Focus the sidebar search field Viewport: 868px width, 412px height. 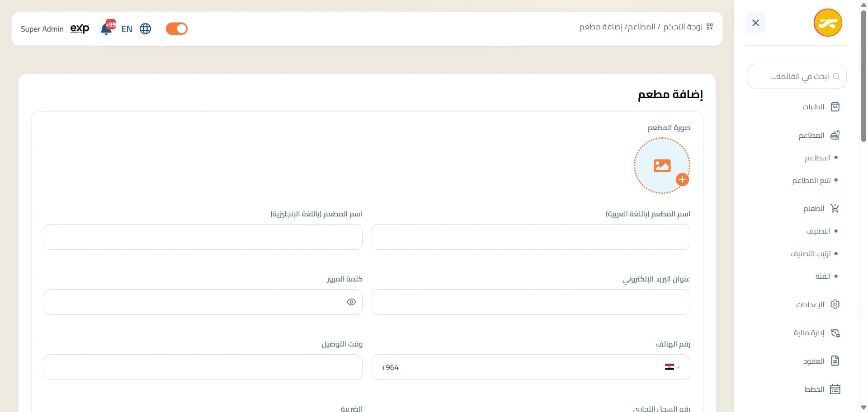[x=797, y=76]
